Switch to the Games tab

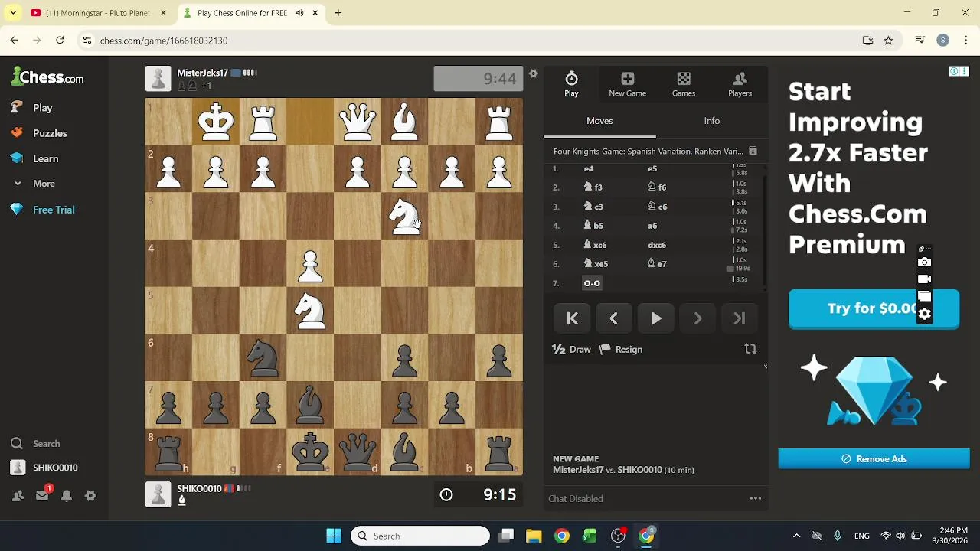point(684,84)
